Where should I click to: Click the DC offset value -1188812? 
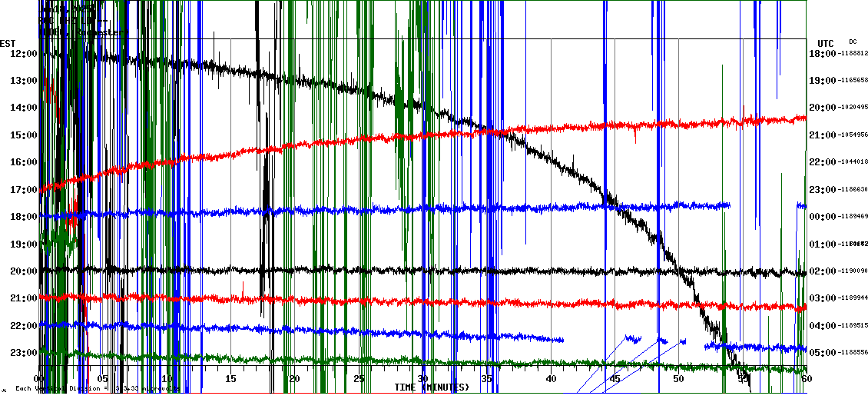pyautogui.click(x=853, y=54)
